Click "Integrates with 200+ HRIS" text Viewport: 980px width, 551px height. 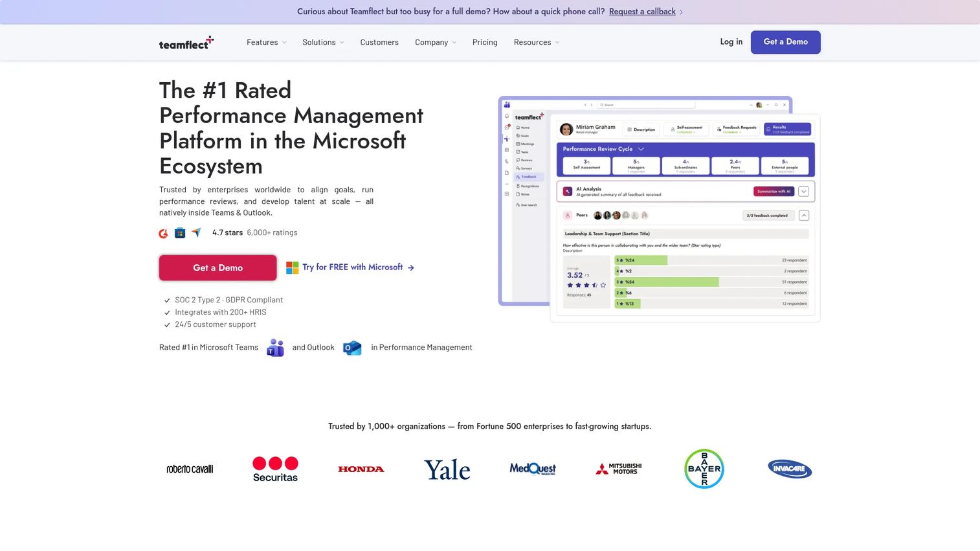coord(221,313)
